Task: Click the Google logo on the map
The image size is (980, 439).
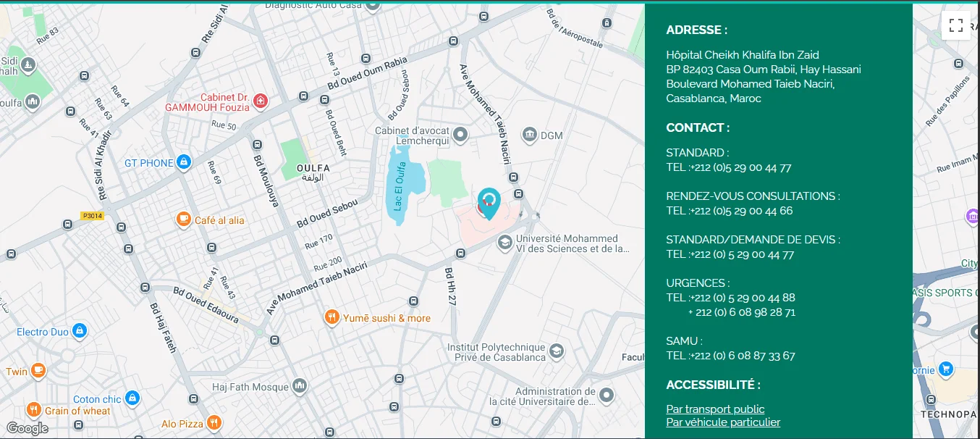Action: (x=28, y=428)
